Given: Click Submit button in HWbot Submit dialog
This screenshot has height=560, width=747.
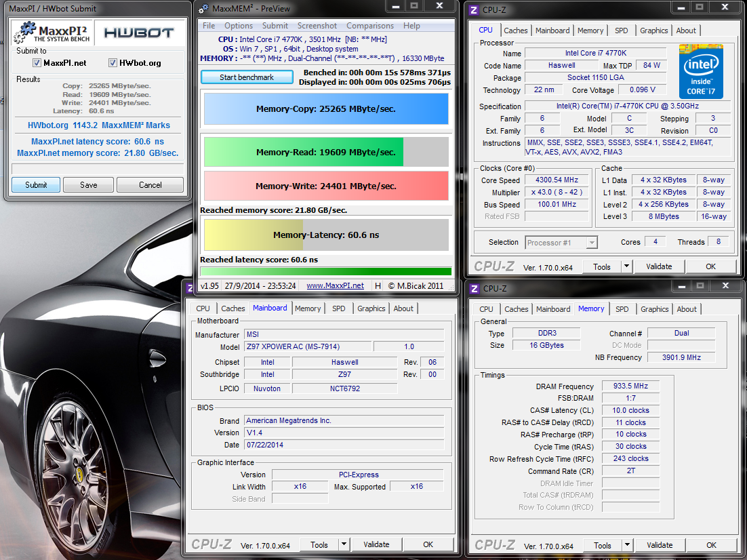Looking at the screenshot, I should [x=36, y=185].
